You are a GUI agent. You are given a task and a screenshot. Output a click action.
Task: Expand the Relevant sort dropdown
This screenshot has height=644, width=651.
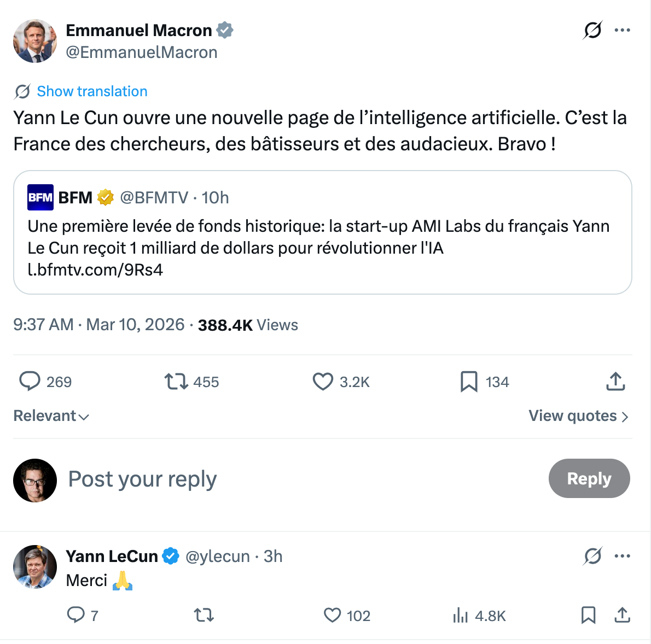[x=51, y=416]
